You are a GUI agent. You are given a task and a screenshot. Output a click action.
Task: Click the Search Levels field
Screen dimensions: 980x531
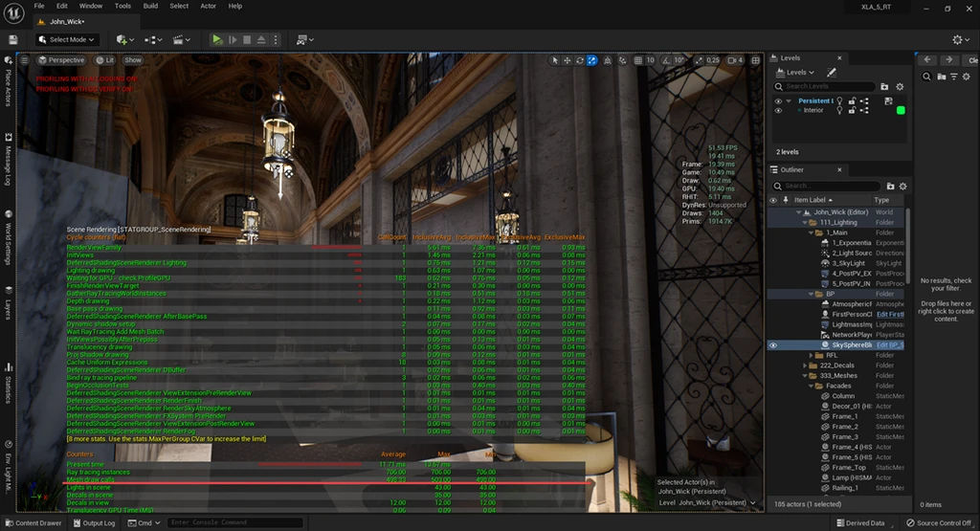(824, 86)
